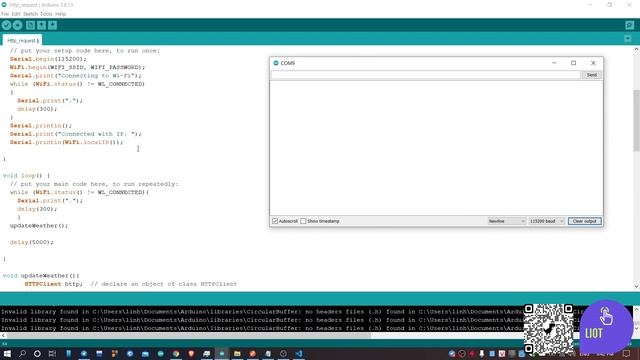Image resolution: width=640 pixels, height=360 pixels.
Task: Click the editor scroll up arrow
Action: 636,49
